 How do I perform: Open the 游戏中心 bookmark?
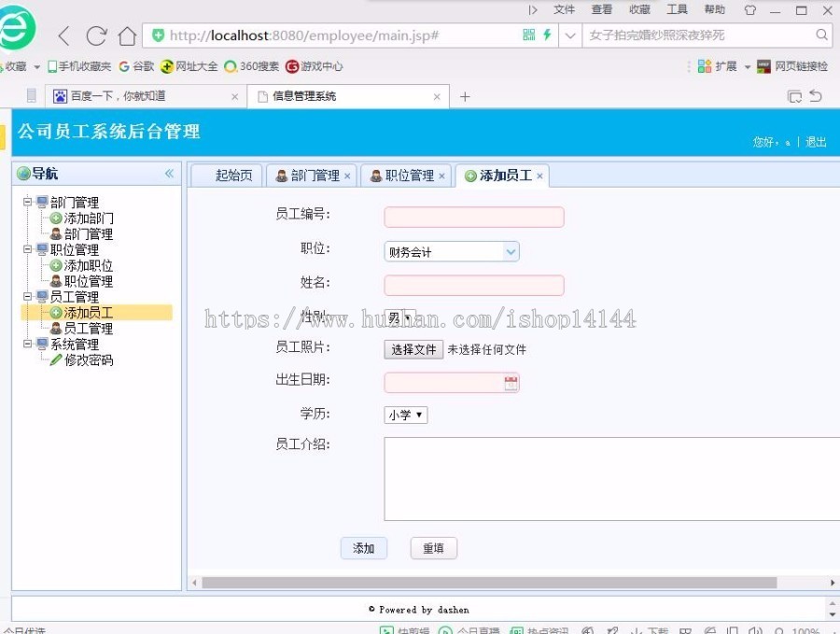point(315,66)
